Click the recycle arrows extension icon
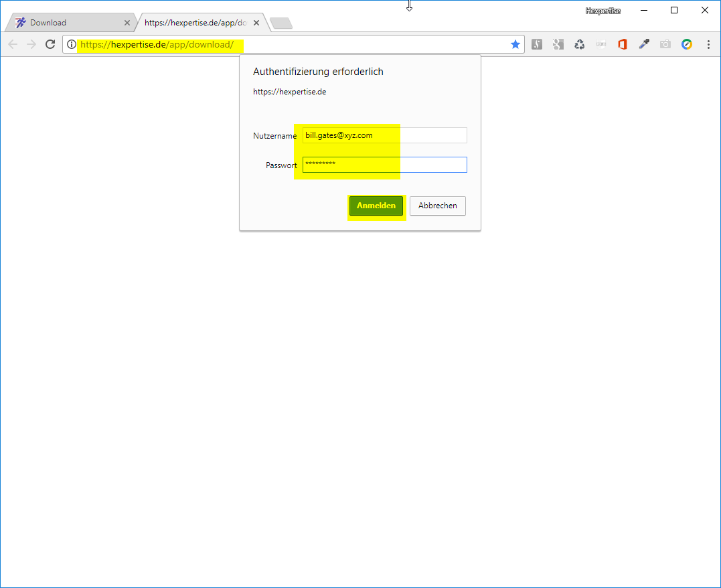Screen dimensions: 721x588 pos(579,44)
